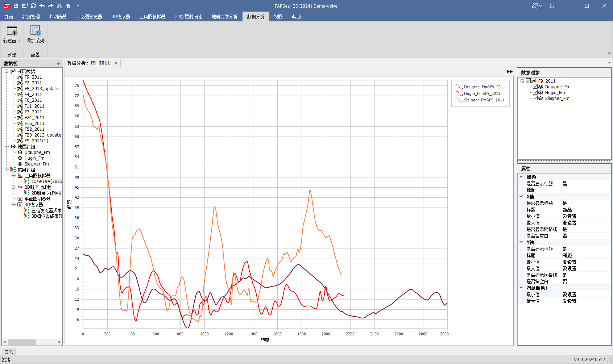Uncheck the Hugin_Fm checkbox in 数据对象

[535, 92]
